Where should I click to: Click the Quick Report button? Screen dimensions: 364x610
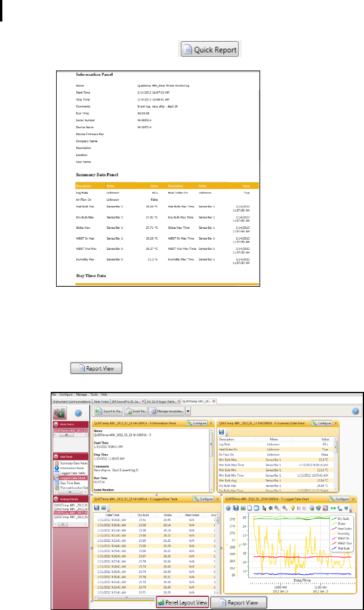point(209,50)
